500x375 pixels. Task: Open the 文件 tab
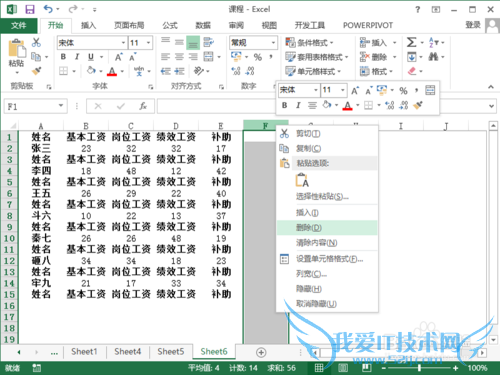(19, 25)
